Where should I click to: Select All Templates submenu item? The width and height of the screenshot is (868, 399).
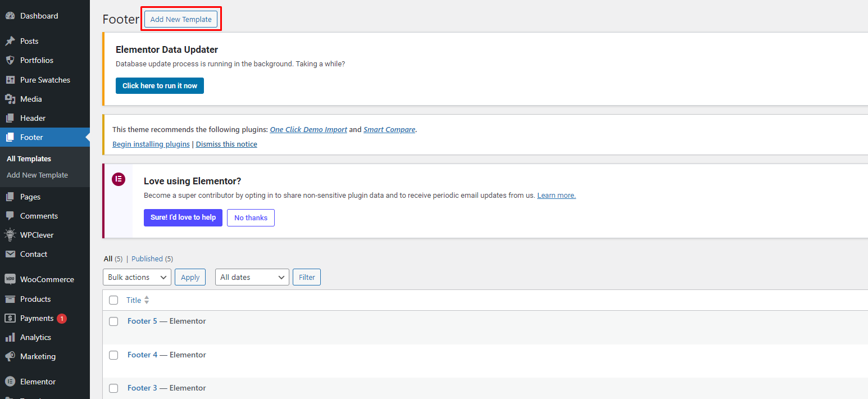click(x=29, y=159)
